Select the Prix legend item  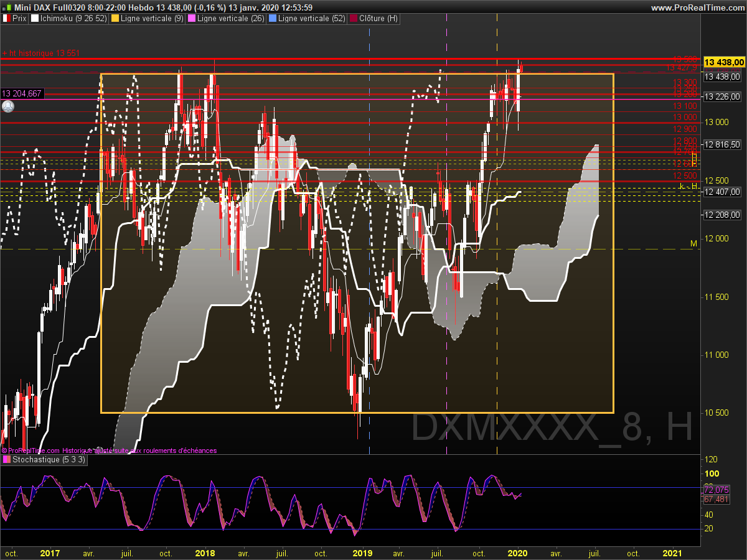[x=15, y=19]
